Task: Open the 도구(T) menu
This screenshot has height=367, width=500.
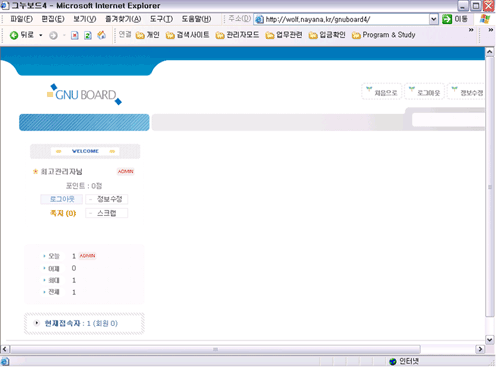Action: point(161,19)
